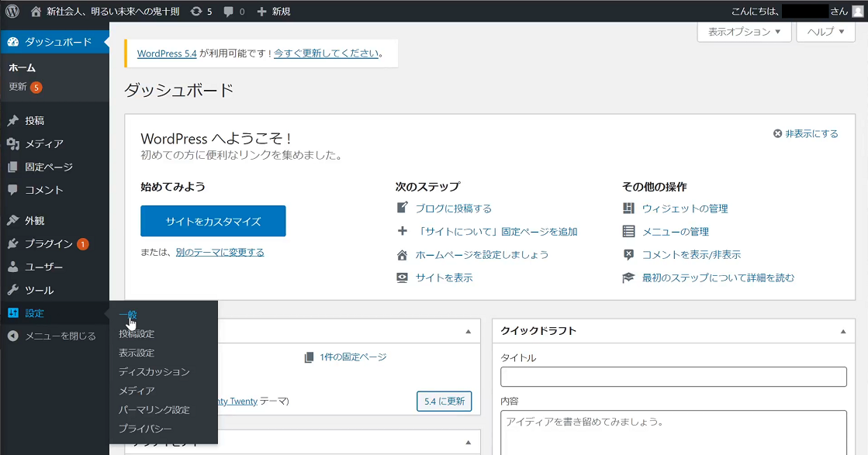
Task: Toggle the bottom-left dashboard panel arrow
Action: click(469, 443)
